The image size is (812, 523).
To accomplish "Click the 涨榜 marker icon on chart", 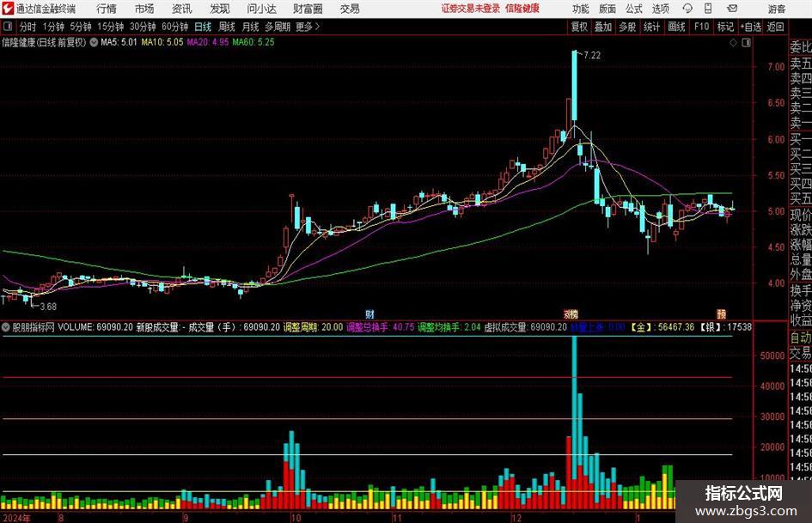I will (x=571, y=313).
